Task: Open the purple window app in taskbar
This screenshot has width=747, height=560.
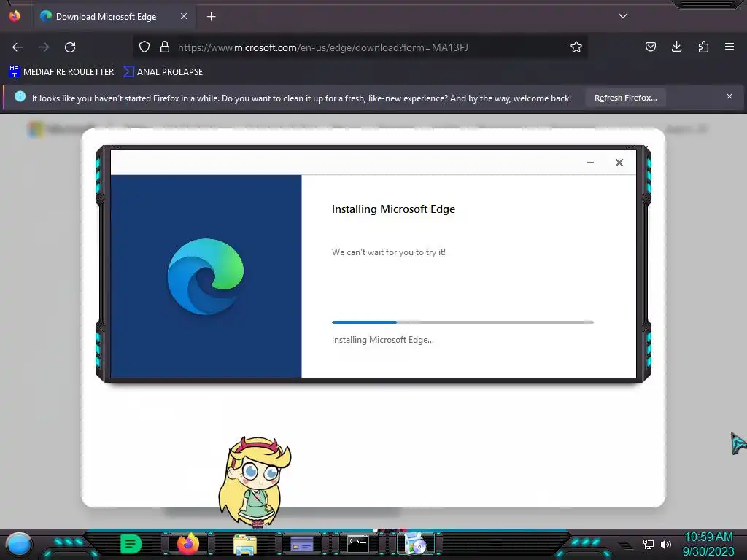Action: [x=301, y=544]
